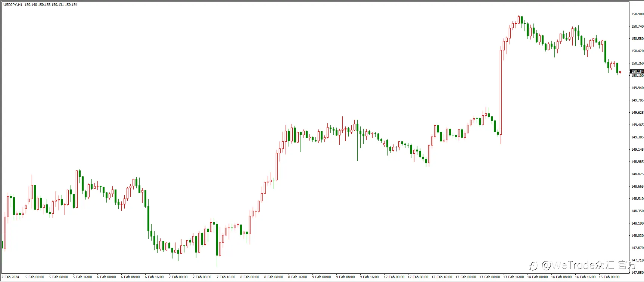
Task: Click the 147.710 price axis label
Action: pyautogui.click(x=637, y=260)
